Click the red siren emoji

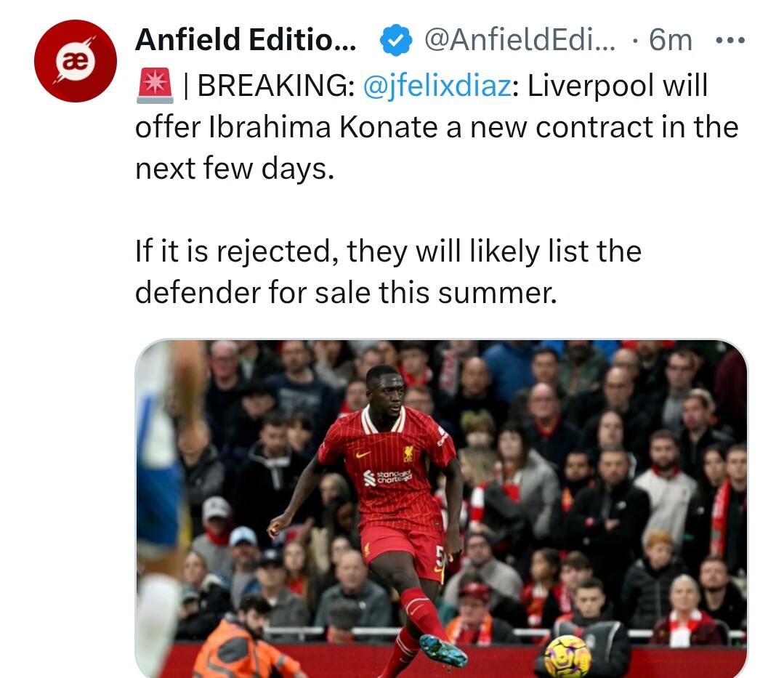155,86
